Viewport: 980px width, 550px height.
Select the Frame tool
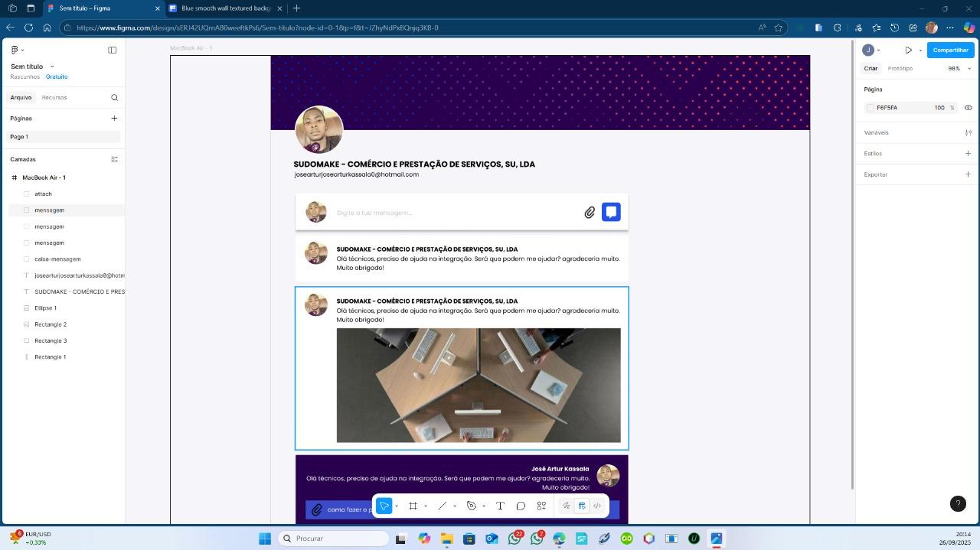point(413,506)
